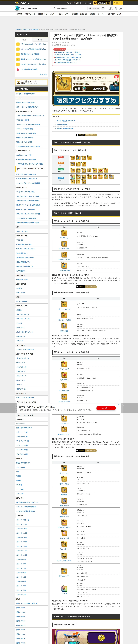Open the MENU hamburger icon

(x=121, y=8)
